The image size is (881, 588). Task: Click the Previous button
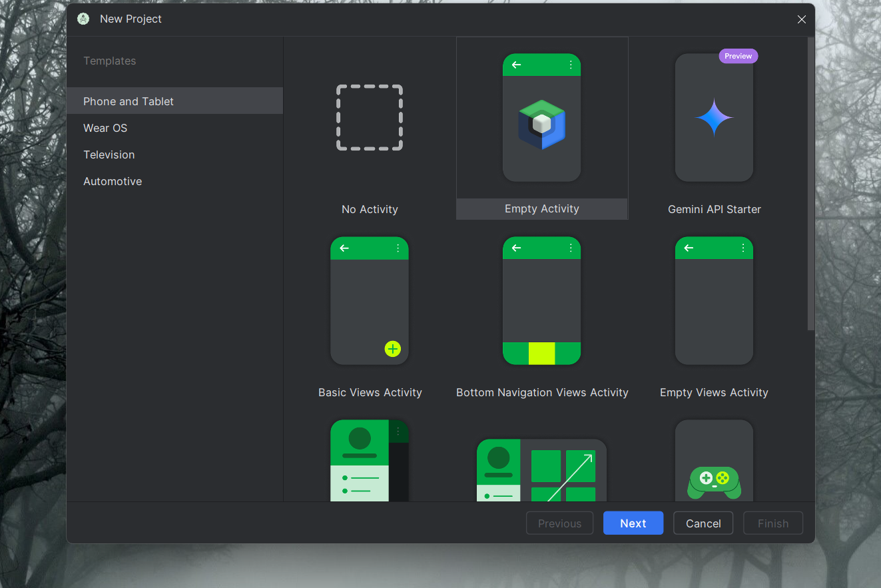pyautogui.click(x=559, y=523)
